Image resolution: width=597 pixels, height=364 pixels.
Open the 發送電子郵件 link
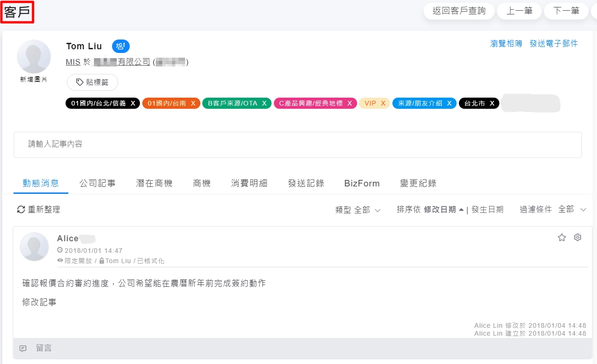coord(553,44)
